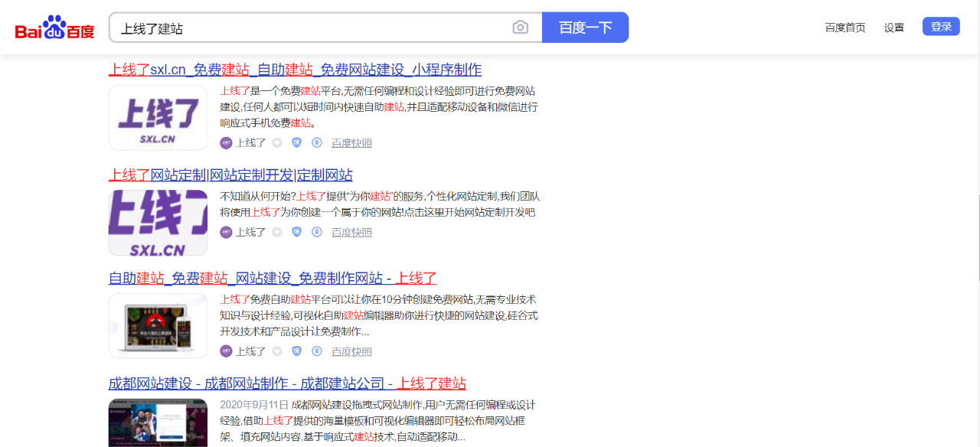Click the 保 badge on the 自助建站 result

296,351
